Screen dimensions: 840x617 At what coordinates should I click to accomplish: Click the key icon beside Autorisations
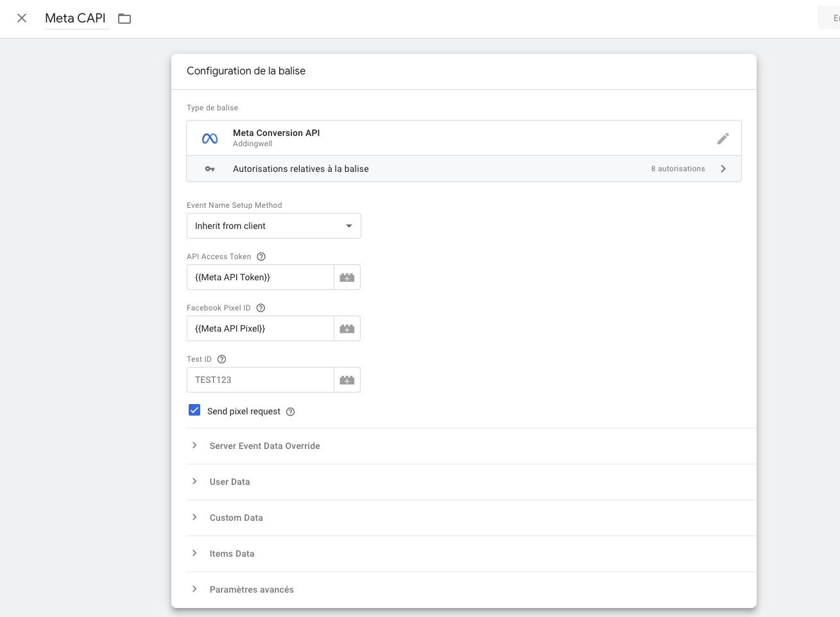click(210, 169)
